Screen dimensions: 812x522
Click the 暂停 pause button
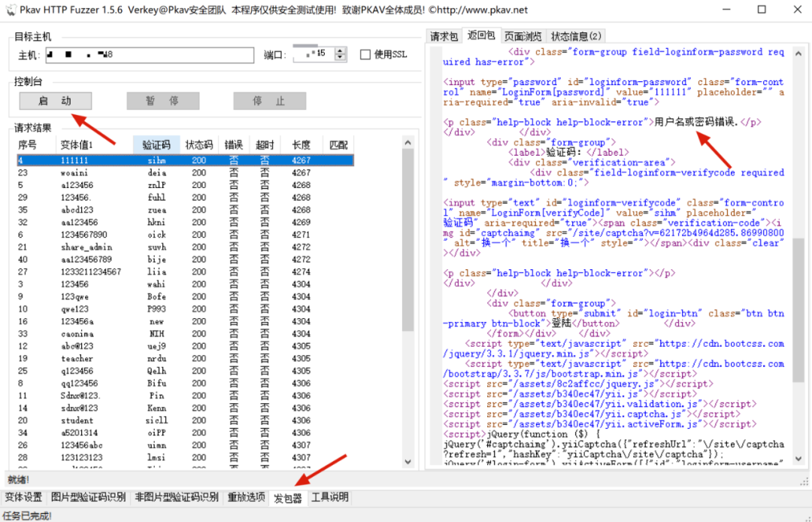pos(162,101)
